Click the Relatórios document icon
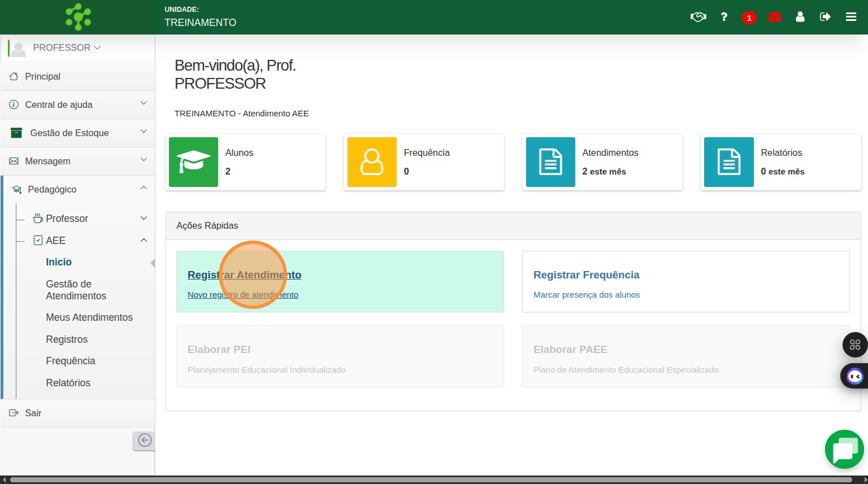This screenshot has width=868, height=484. (729, 162)
